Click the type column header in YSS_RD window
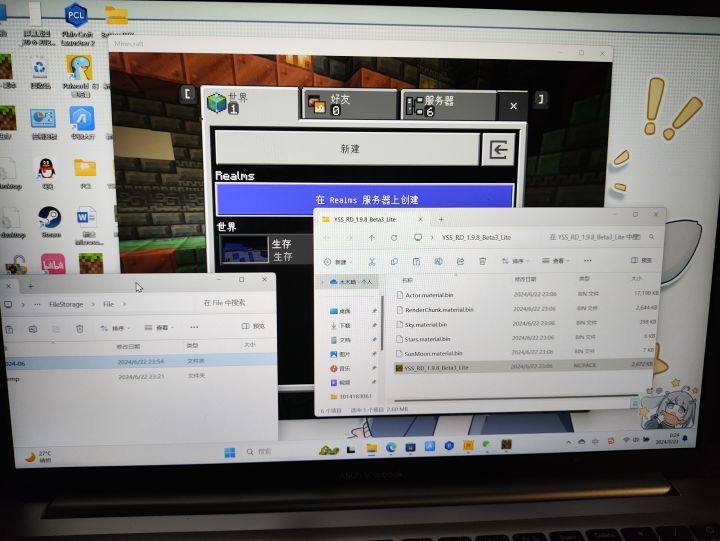 584,278
